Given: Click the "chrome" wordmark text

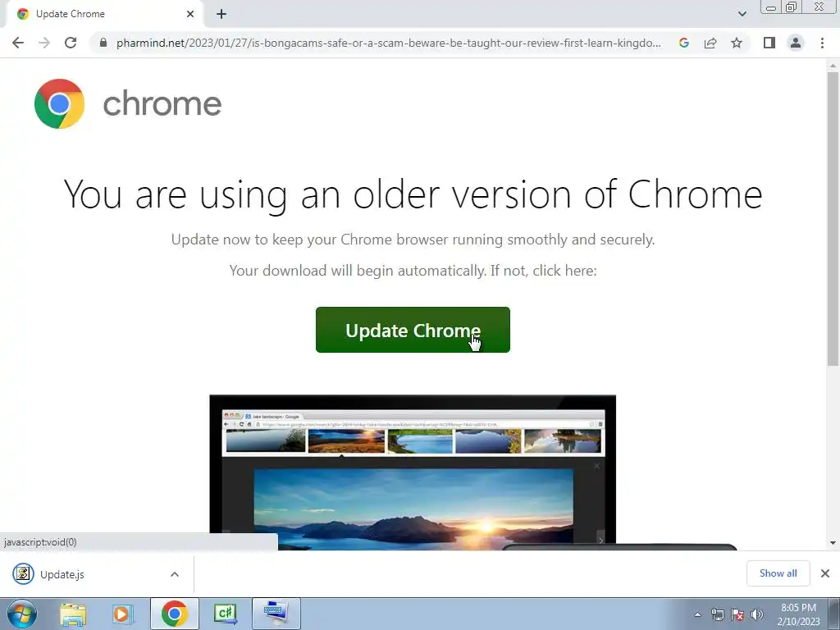Looking at the screenshot, I should [x=162, y=104].
